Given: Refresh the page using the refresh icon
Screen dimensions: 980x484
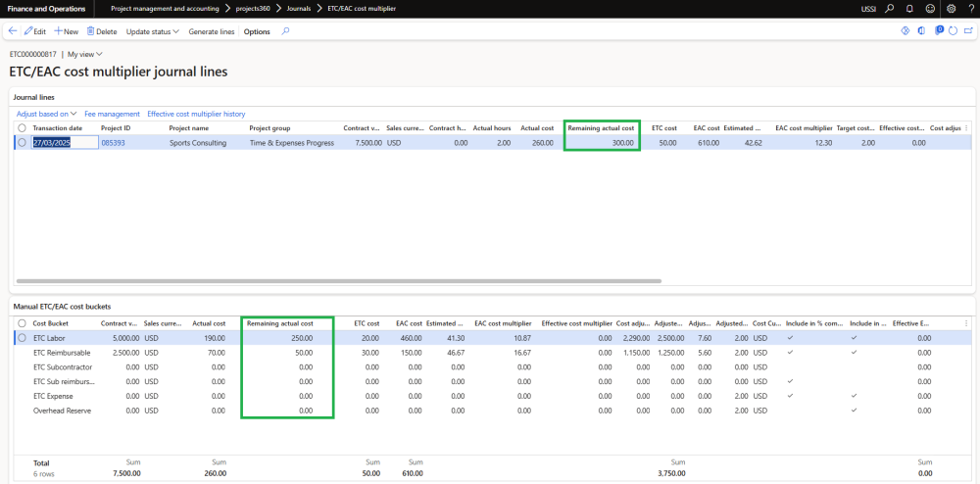Looking at the screenshot, I should pyautogui.click(x=953, y=31).
